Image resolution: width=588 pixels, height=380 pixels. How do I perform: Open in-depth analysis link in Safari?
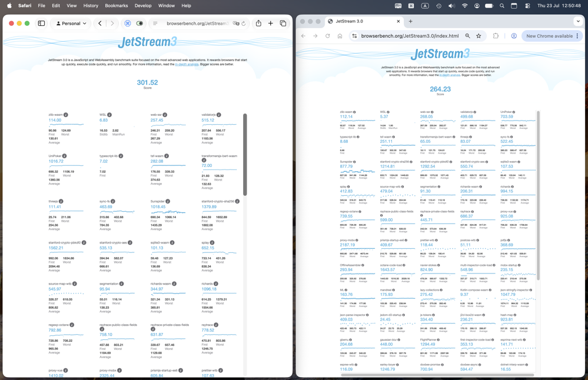[x=187, y=64]
